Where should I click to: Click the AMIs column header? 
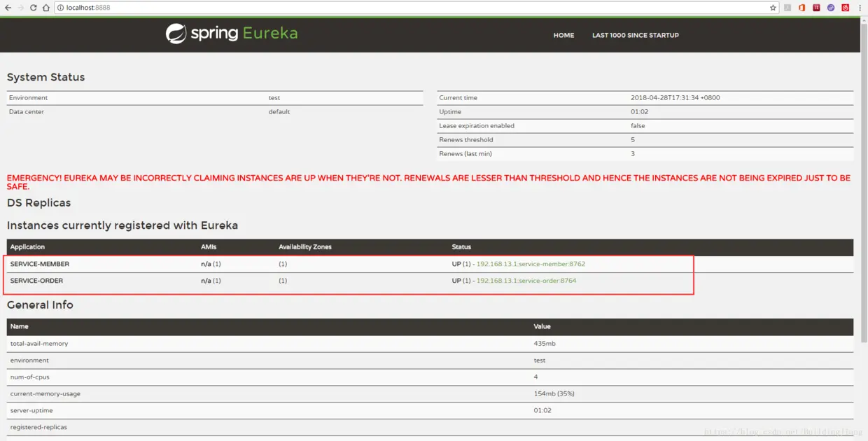pos(208,247)
